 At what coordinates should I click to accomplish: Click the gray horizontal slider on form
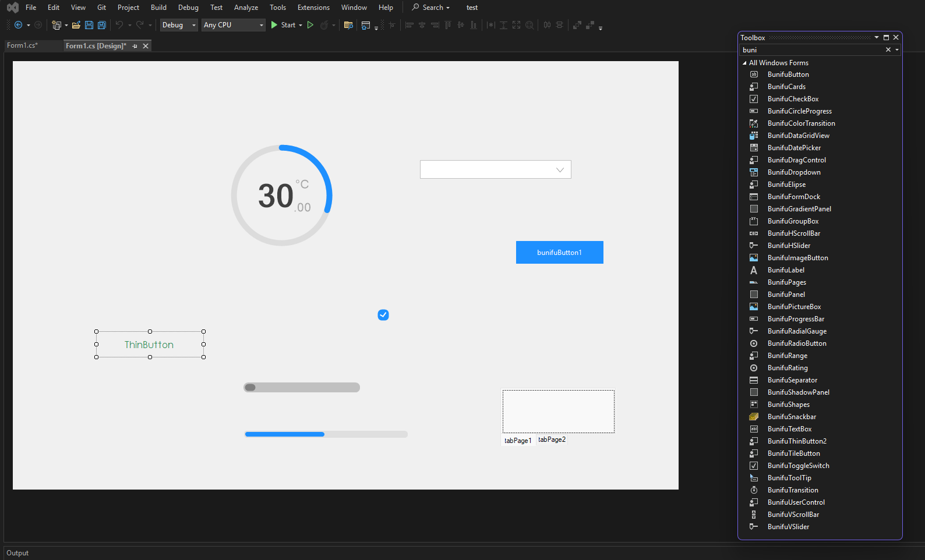(x=302, y=388)
